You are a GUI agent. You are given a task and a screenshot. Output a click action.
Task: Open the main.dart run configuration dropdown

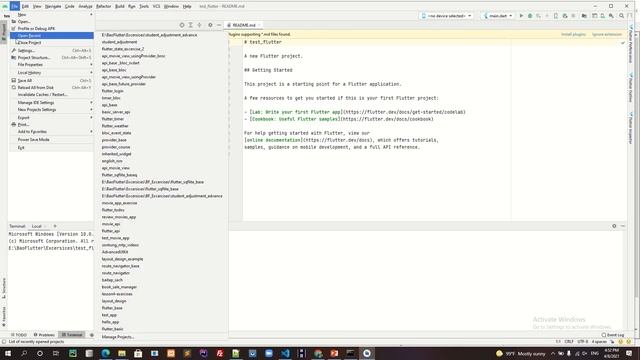coord(498,16)
